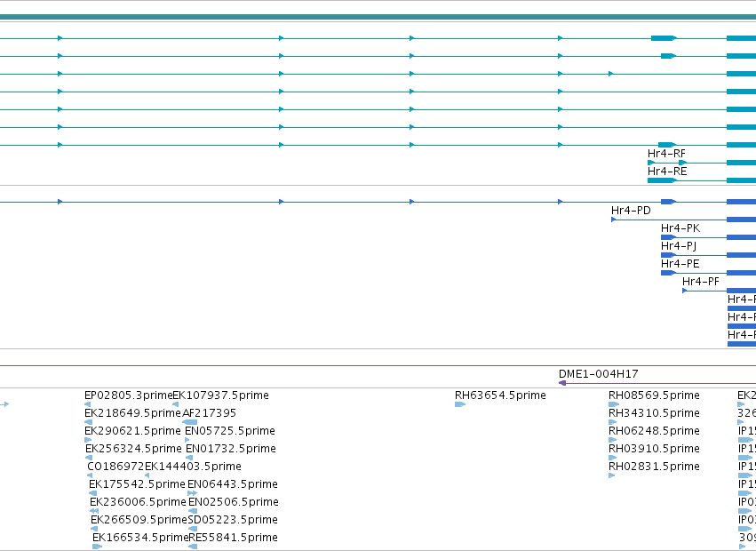Click EST EK218649.5prime
Image resolution: width=756 pixels, height=551 pixels.
pyautogui.click(x=132, y=413)
